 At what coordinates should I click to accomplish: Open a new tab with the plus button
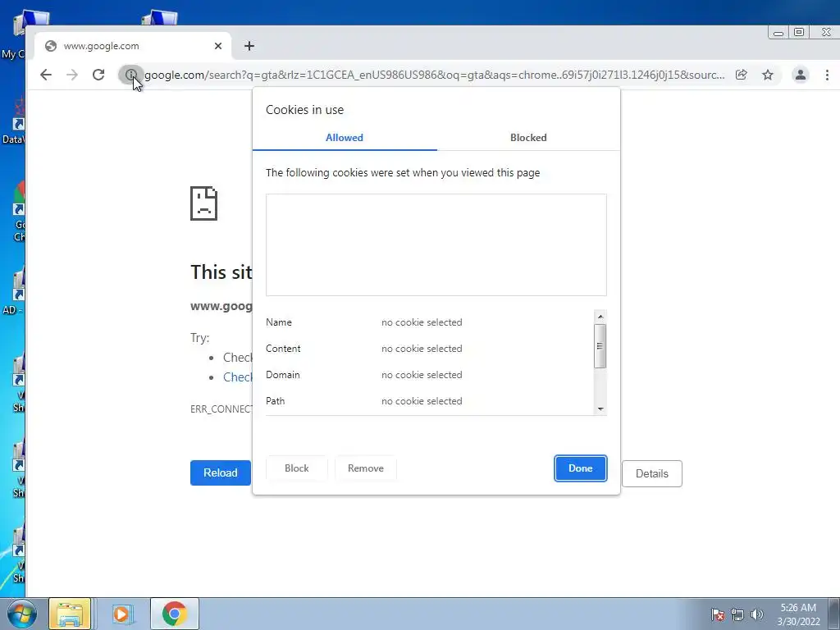pos(249,46)
